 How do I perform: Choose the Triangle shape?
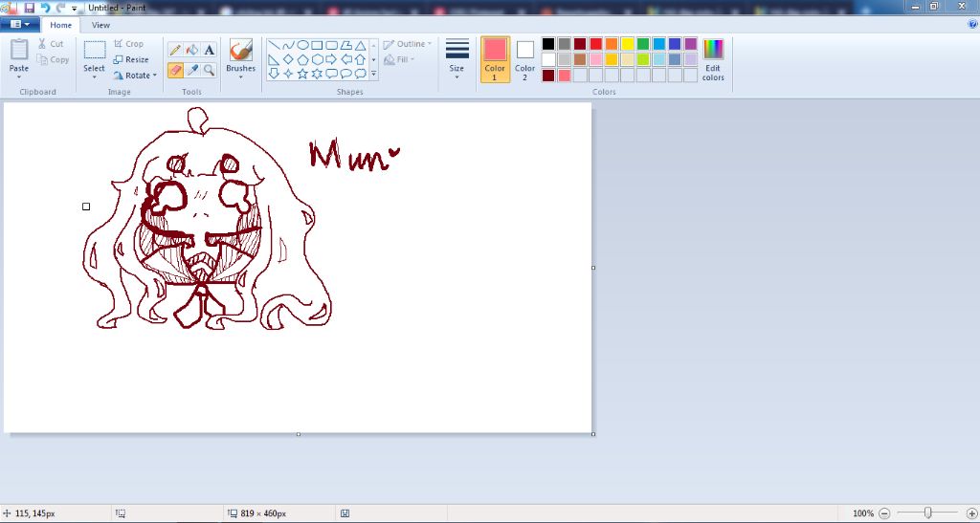pos(360,46)
